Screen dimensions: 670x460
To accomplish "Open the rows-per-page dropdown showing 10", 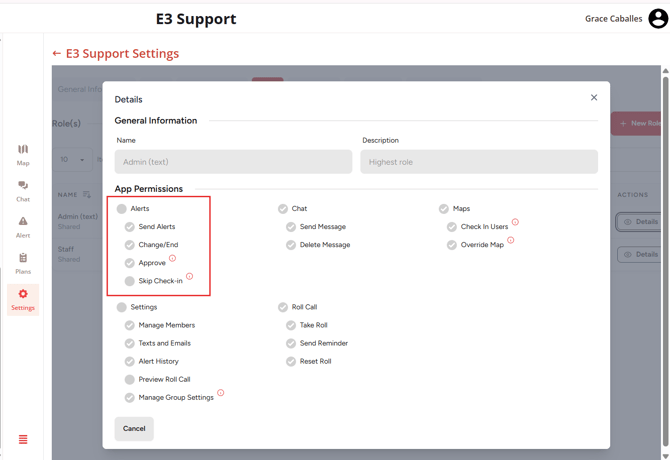I will 72,160.
